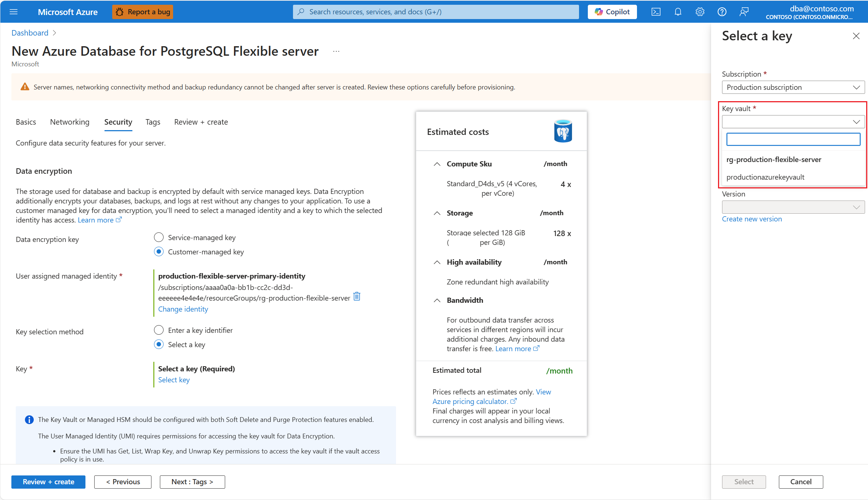868x500 pixels.
Task: Select the Customer-managed key radio button
Action: point(159,252)
